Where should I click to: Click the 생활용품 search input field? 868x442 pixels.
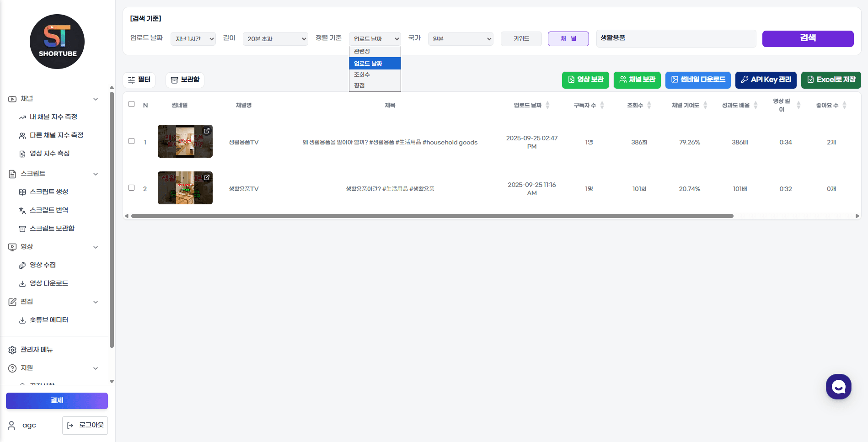[x=675, y=38]
